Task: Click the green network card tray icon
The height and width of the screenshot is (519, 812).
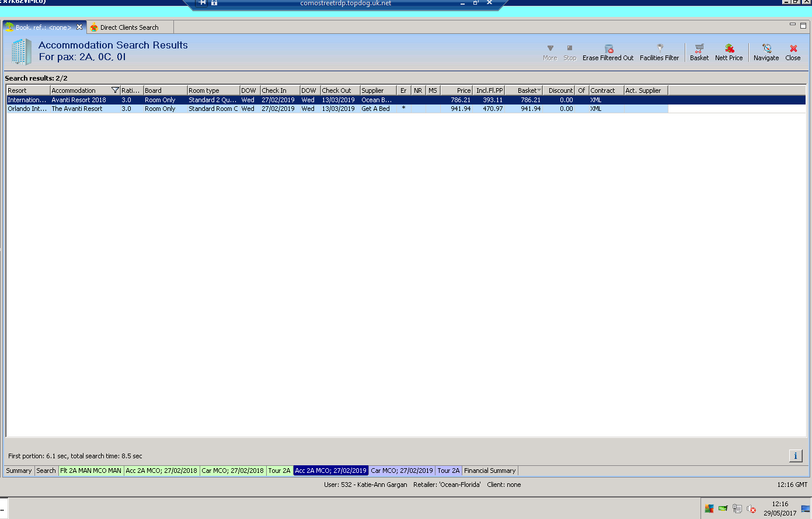Action: click(x=723, y=508)
